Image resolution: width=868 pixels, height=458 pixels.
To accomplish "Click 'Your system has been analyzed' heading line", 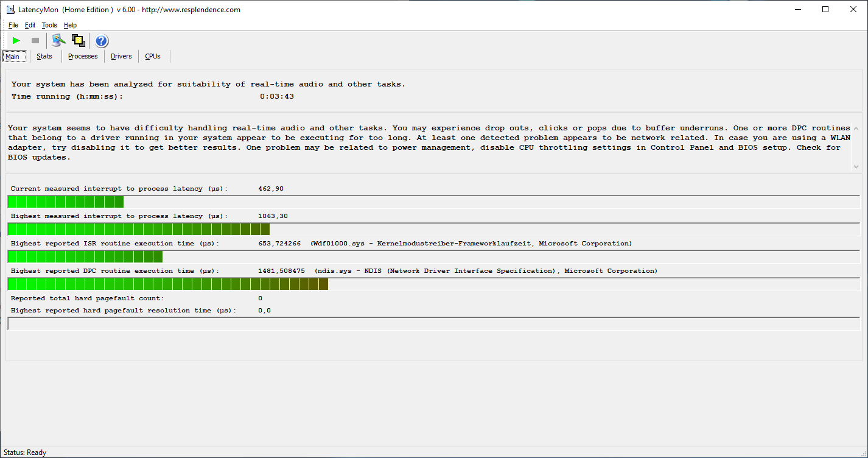I will 208,84.
